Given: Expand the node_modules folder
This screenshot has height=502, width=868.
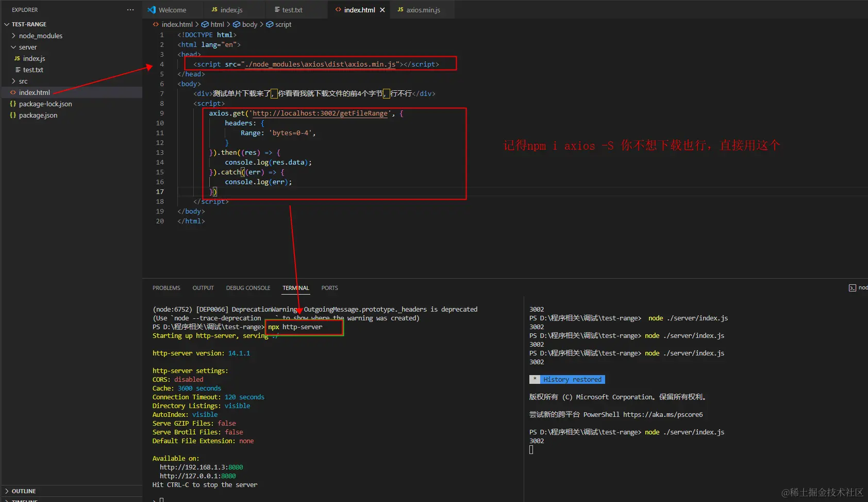Looking at the screenshot, I should [x=13, y=36].
